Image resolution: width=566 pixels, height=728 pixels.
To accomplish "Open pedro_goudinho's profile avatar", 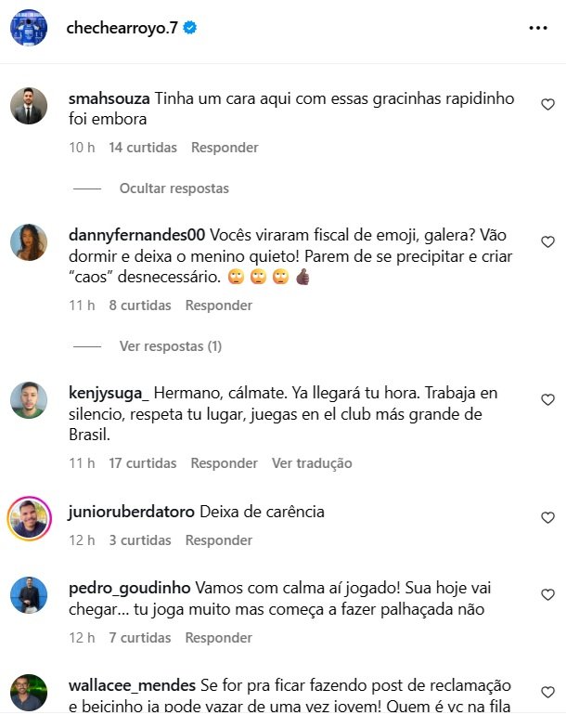I will tap(29, 595).
